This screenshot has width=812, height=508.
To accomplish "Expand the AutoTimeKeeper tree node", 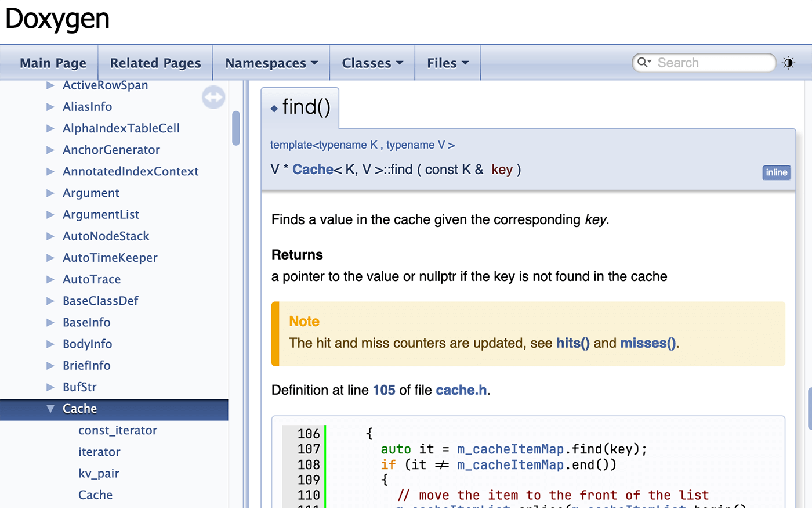I will click(x=50, y=258).
